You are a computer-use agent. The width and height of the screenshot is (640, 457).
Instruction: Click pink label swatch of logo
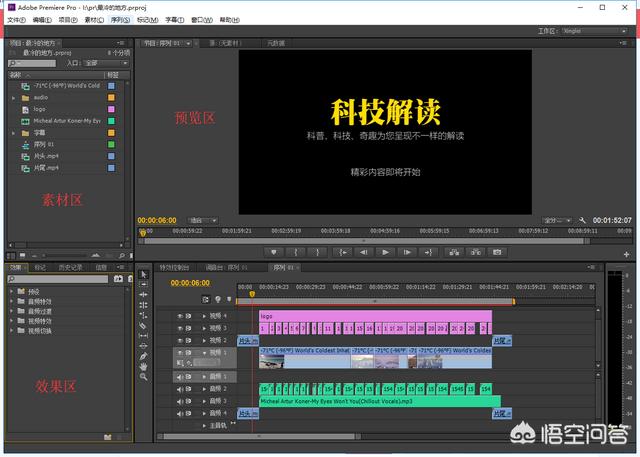tap(111, 109)
